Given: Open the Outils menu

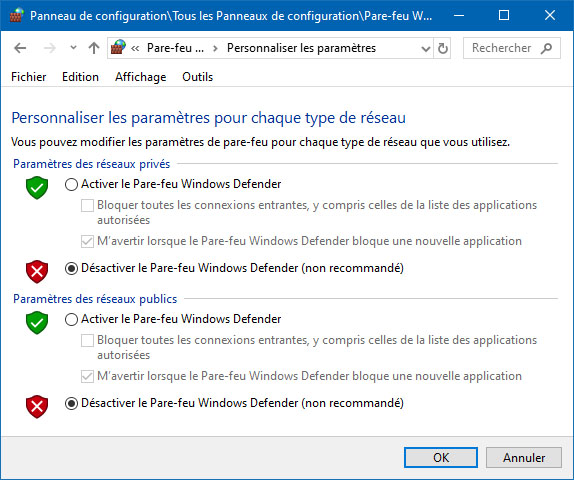Looking at the screenshot, I should [x=198, y=77].
